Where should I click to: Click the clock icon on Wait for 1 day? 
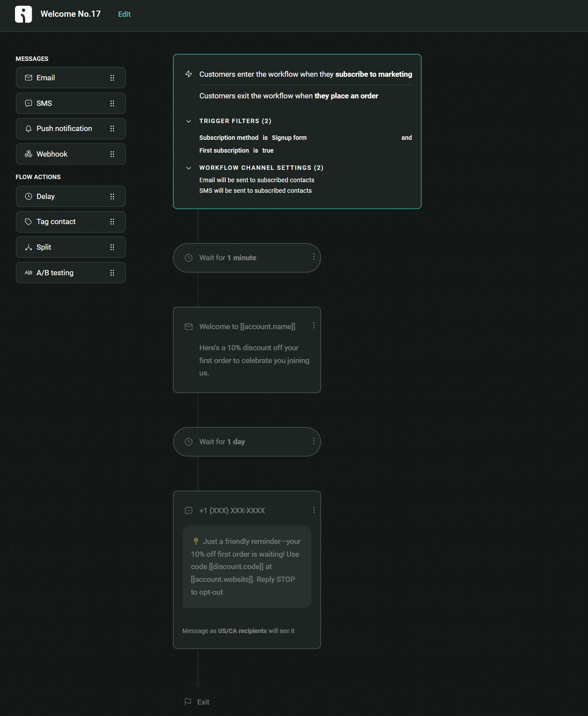click(x=188, y=442)
